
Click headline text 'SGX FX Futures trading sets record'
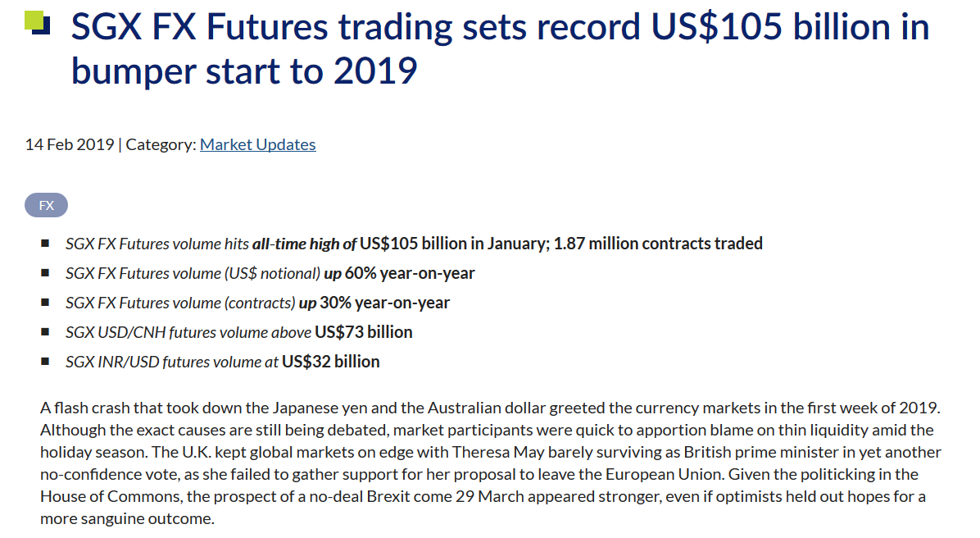point(356,27)
